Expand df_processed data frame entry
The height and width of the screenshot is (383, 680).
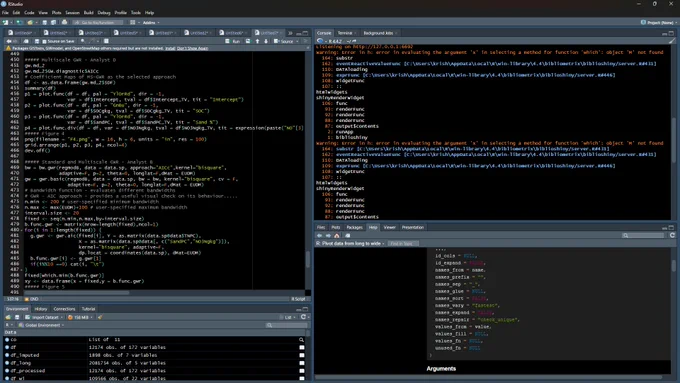click(x=7, y=371)
